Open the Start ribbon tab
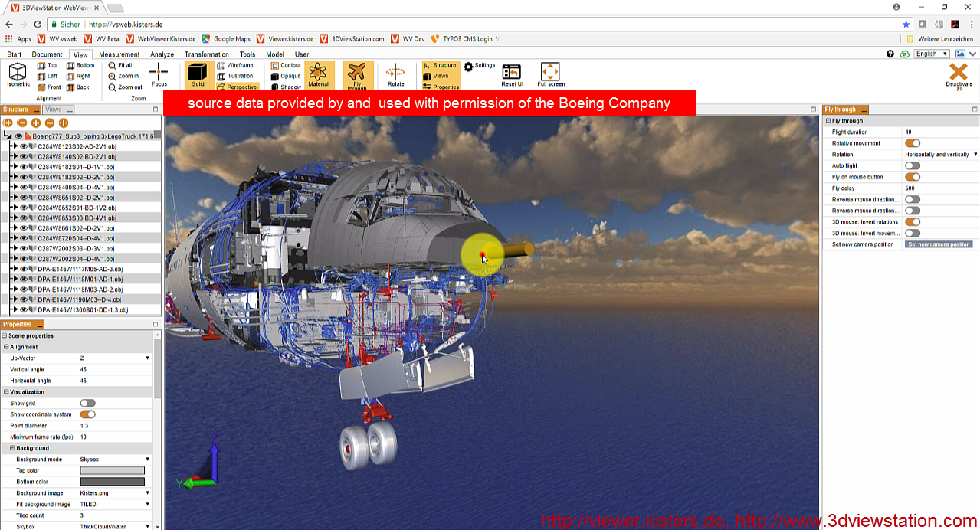The width and height of the screenshot is (980, 530). pyautogui.click(x=15, y=54)
